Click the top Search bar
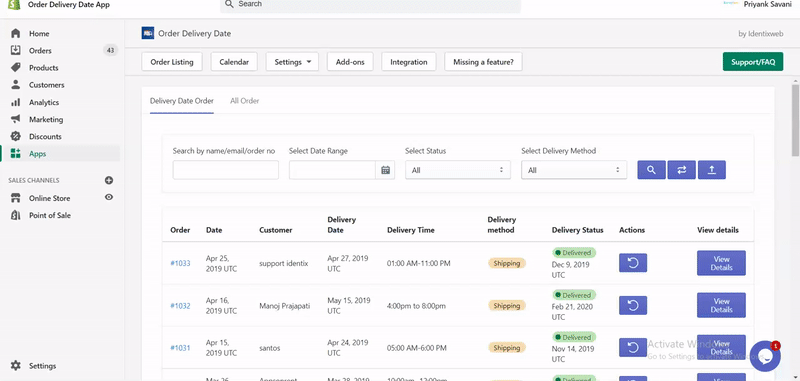 pyautogui.click(x=370, y=5)
